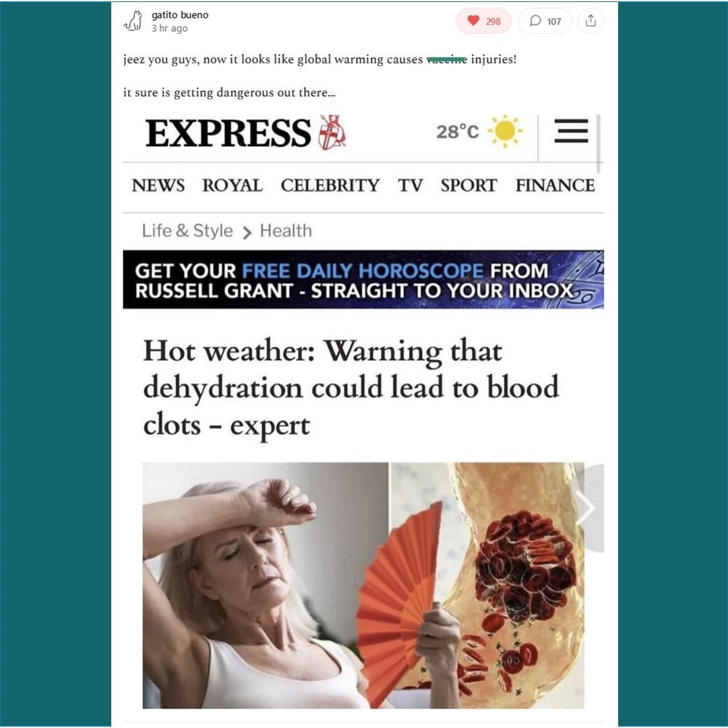Open the Express hamburger menu
Image resolution: width=728 pixels, height=728 pixels.
[x=571, y=131]
